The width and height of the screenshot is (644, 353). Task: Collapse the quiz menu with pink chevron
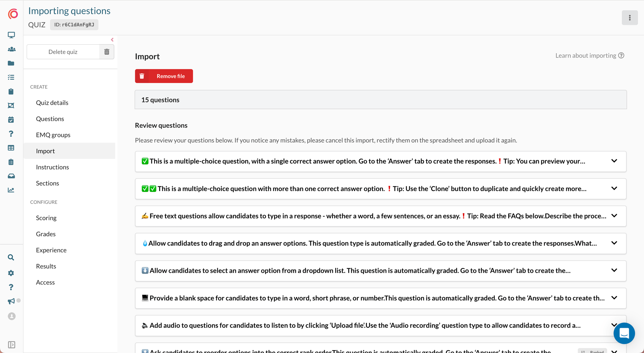112,40
